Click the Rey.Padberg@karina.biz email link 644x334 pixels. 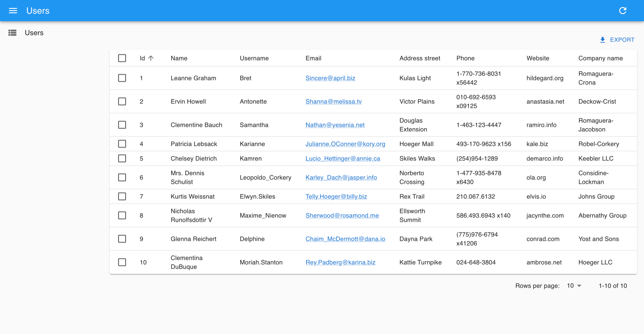coord(341,262)
